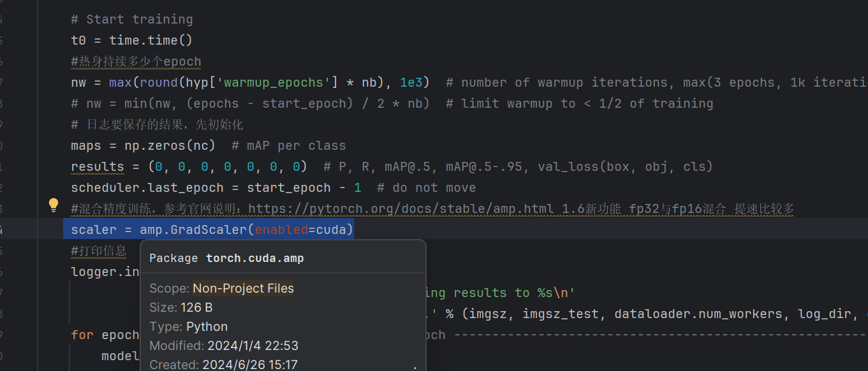Click the 'scaler' variable on highlighted line
868x371 pixels.
pos(94,229)
